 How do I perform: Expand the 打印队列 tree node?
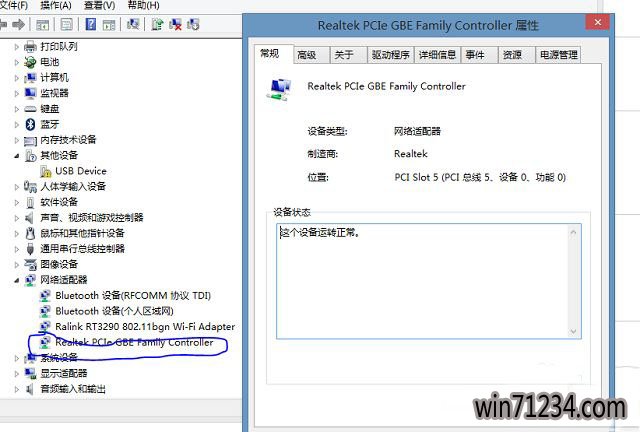(x=16, y=47)
